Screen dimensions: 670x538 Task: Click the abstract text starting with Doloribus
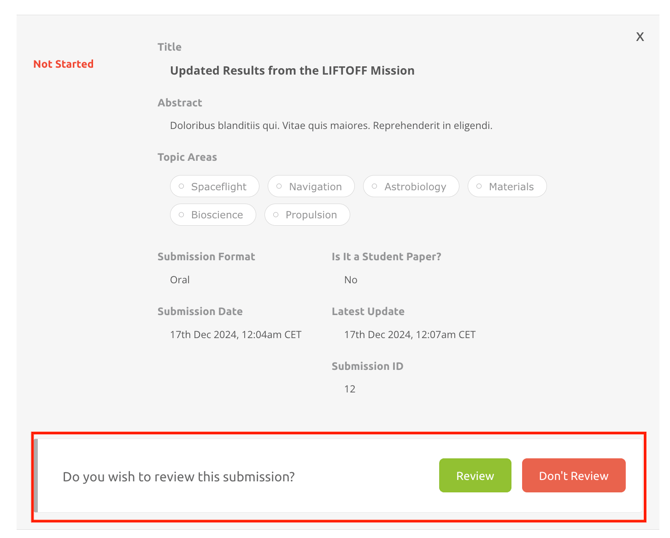click(x=331, y=126)
